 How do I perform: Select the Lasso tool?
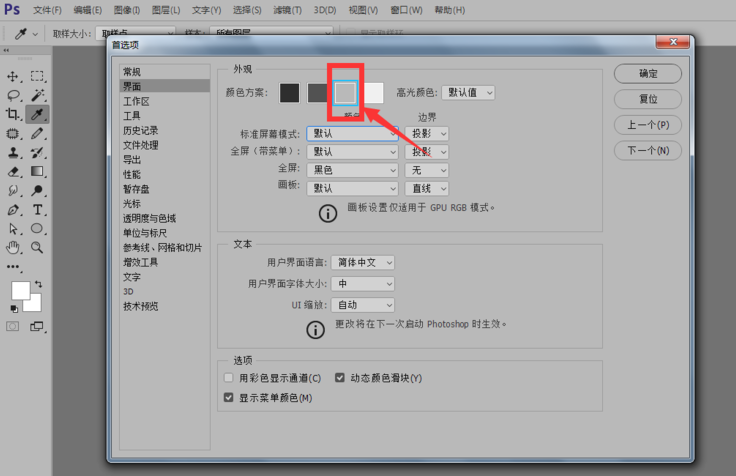pyautogui.click(x=13, y=96)
